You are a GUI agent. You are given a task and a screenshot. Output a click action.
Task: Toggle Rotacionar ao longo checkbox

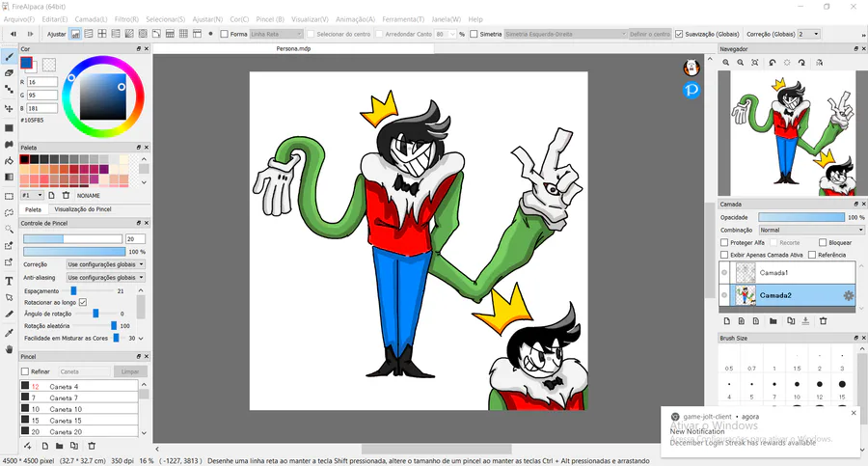tap(83, 302)
